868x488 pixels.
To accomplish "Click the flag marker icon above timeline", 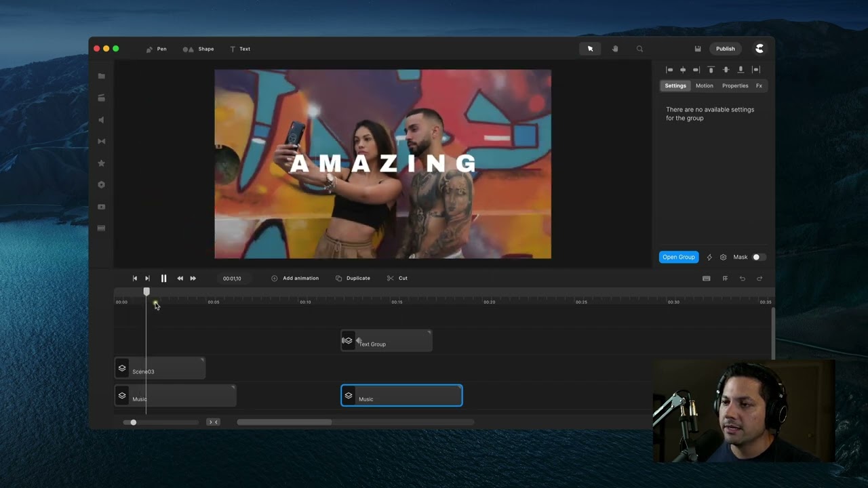I will (725, 279).
